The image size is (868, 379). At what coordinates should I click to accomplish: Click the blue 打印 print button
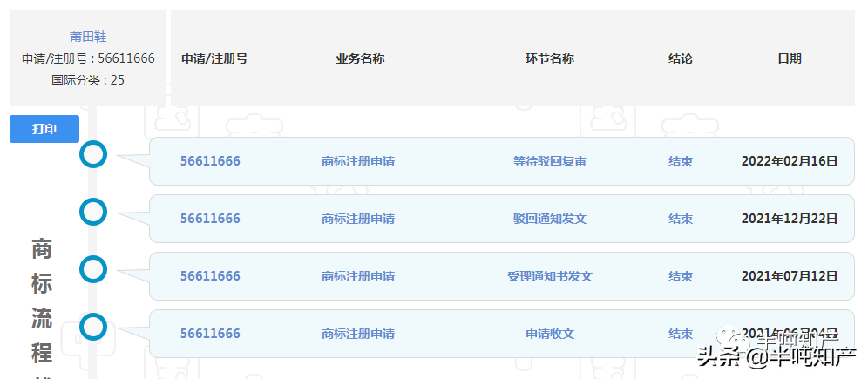pos(44,129)
